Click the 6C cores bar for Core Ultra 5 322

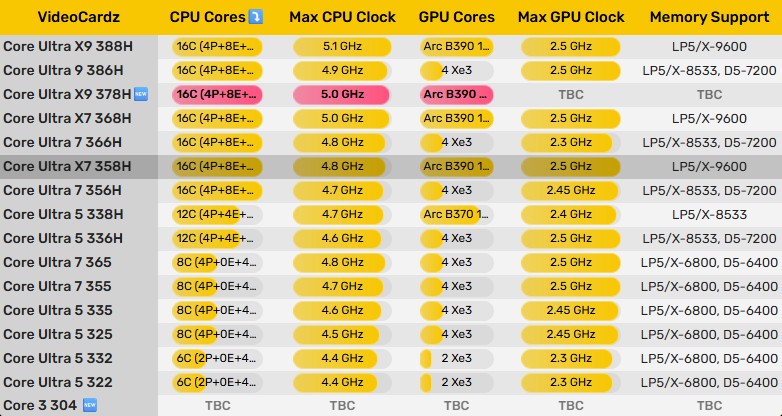click(216, 382)
